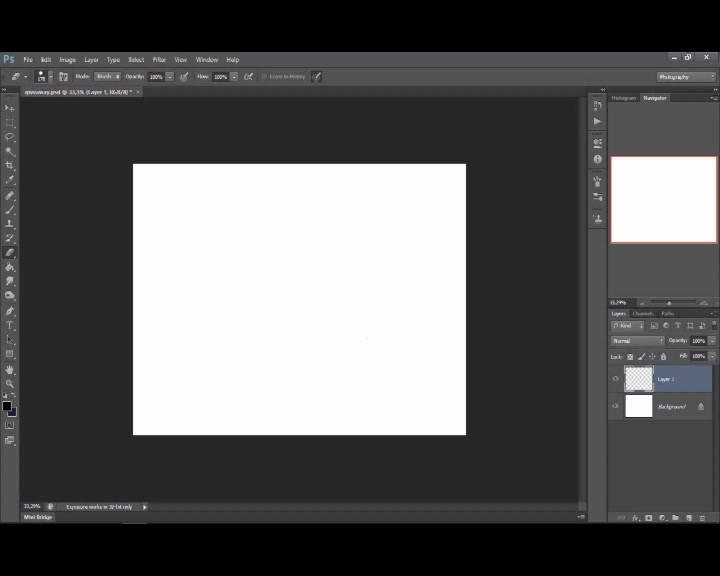The width and height of the screenshot is (720, 576).
Task: Toggle lock position icon
Action: [x=652, y=356]
